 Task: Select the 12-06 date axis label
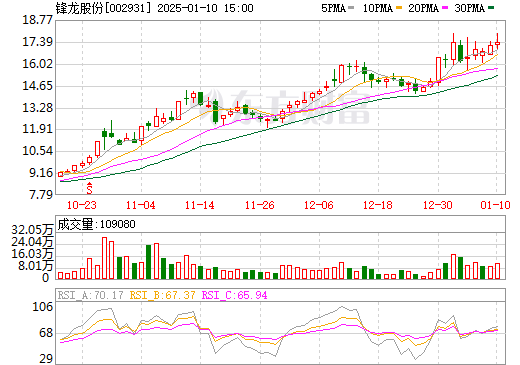[x=319, y=205]
